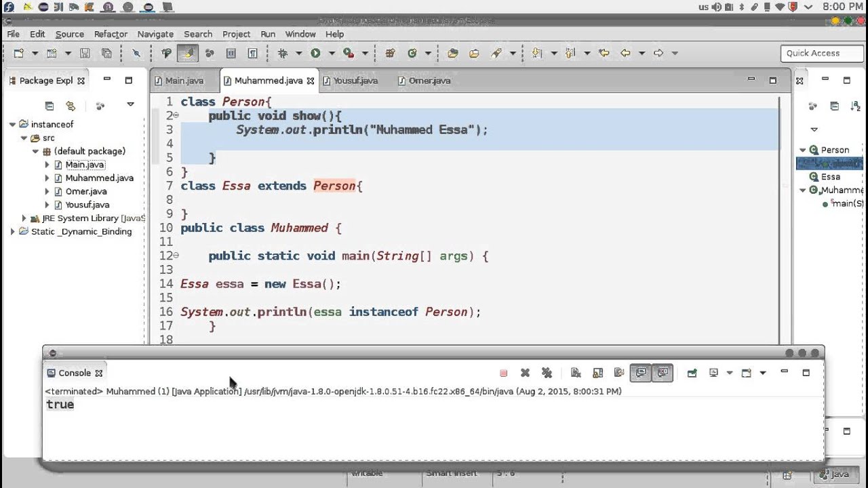Click the Open Task folder icon
This screenshot has width=868, height=488.
point(474,53)
